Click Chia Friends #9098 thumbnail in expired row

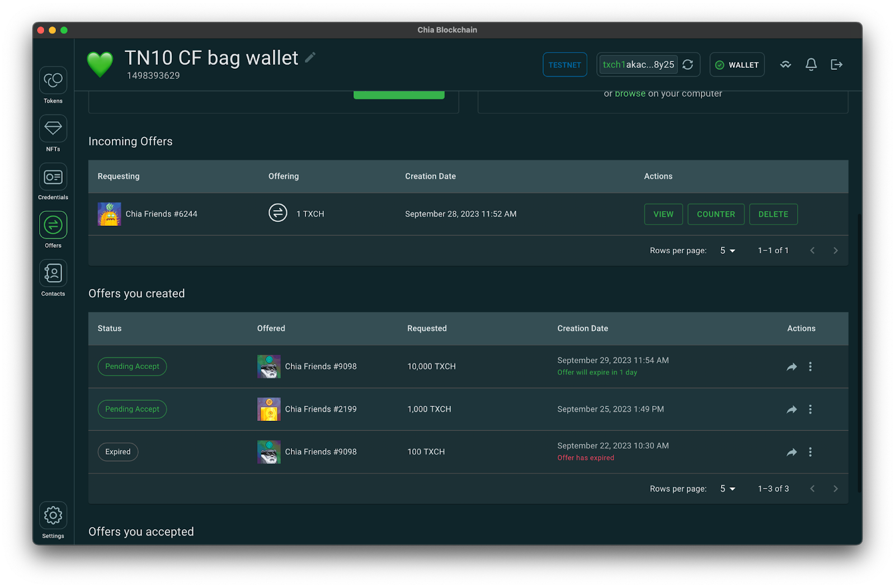click(269, 452)
